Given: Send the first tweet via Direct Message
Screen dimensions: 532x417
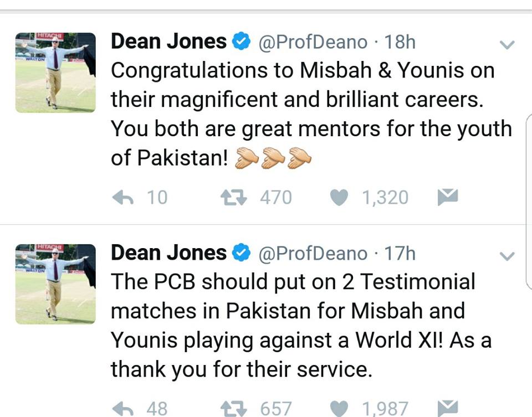Looking at the screenshot, I should pyautogui.click(x=447, y=195).
